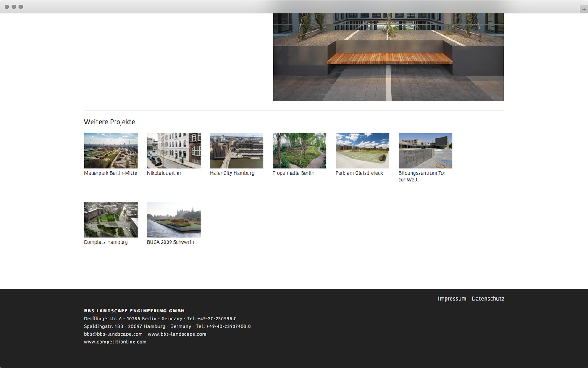Visit the www.bbs-landscape.com footer link
The image size is (588, 368).
(177, 334)
